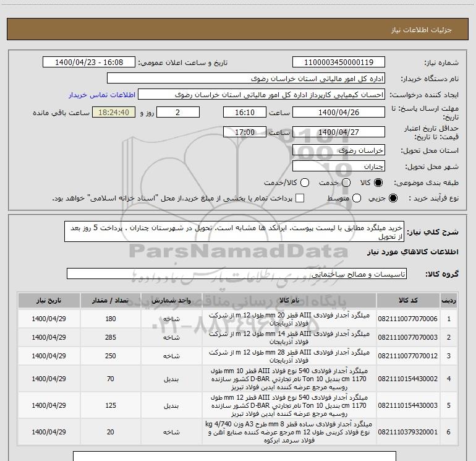Click the شاخه unit cell in row 6
Screen dimensions: 476x461
pyautogui.click(x=171, y=432)
